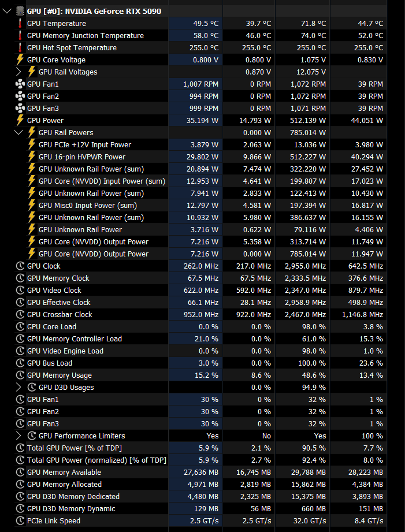Click the 0.830 V average core voltage value
Image resolution: width=405 pixels, height=532 pixels.
tap(371, 59)
